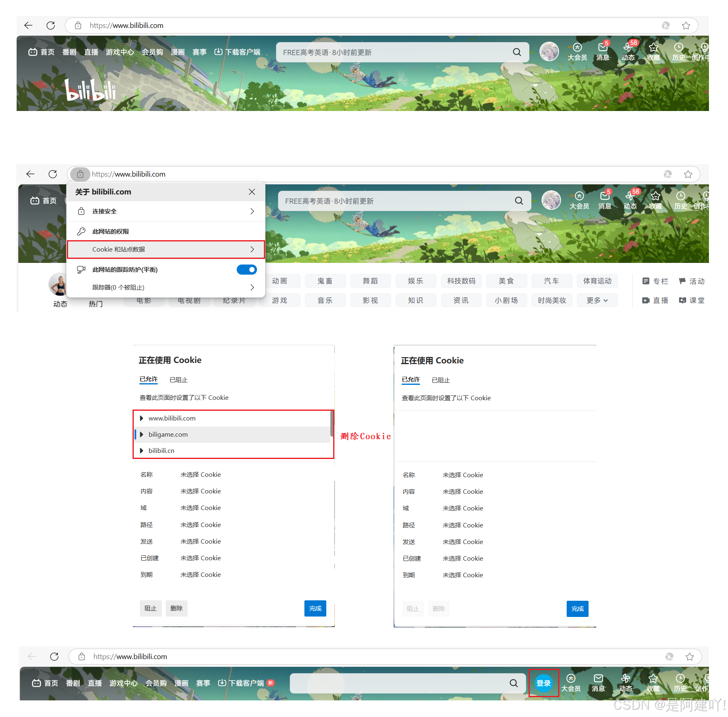Click the 历史 clock icon in the top bilibili header
The width and height of the screenshot is (728, 717).
[x=679, y=48]
